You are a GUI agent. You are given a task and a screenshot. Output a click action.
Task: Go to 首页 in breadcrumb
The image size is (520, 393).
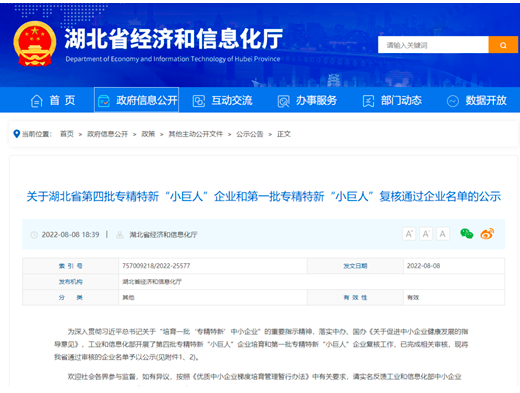pyautogui.click(x=67, y=134)
